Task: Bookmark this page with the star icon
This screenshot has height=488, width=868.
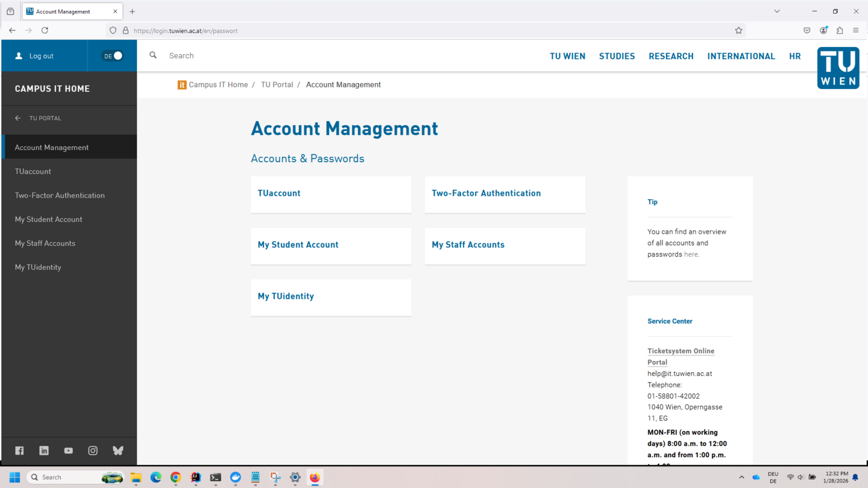Action: 738,31
